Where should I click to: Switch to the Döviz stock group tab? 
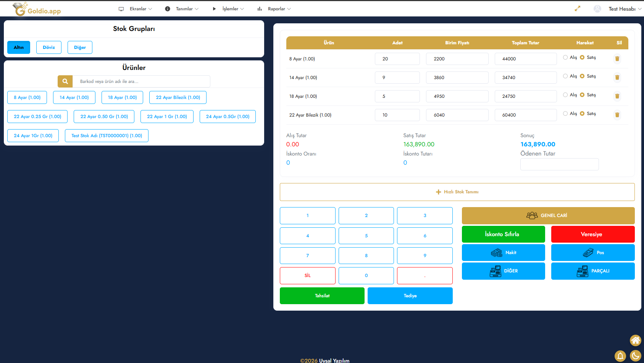pyautogui.click(x=49, y=47)
